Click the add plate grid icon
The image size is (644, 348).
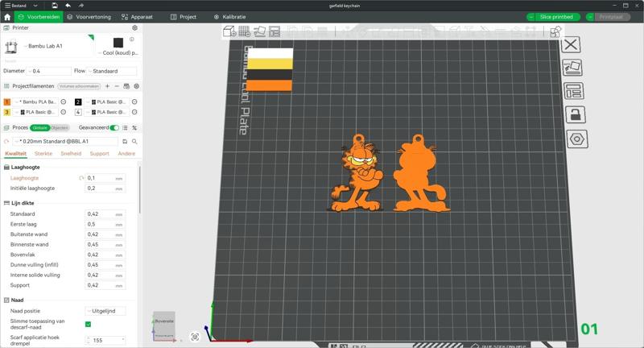coord(245,31)
